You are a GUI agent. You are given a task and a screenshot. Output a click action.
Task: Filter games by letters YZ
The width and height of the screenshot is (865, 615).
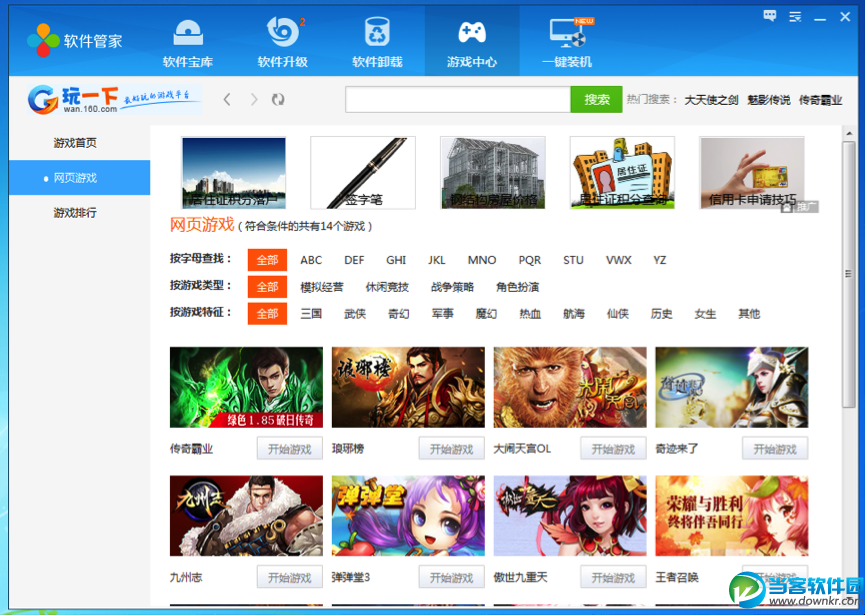click(x=660, y=260)
